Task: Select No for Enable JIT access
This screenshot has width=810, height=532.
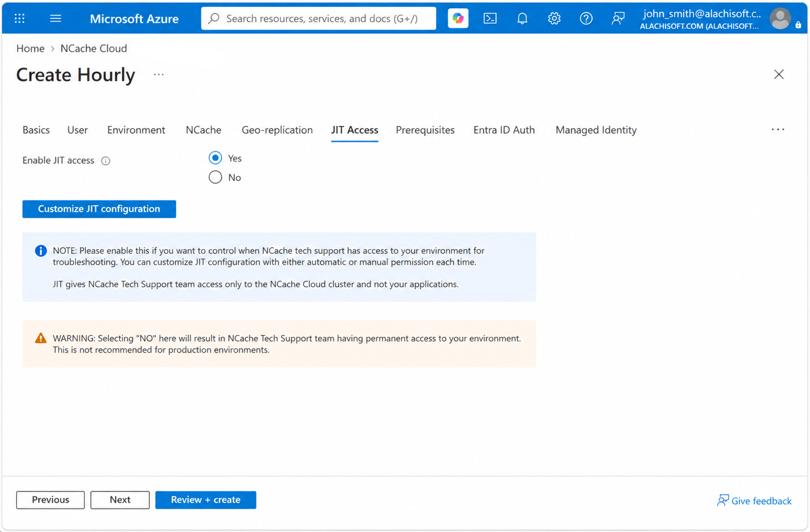Action: [215, 177]
